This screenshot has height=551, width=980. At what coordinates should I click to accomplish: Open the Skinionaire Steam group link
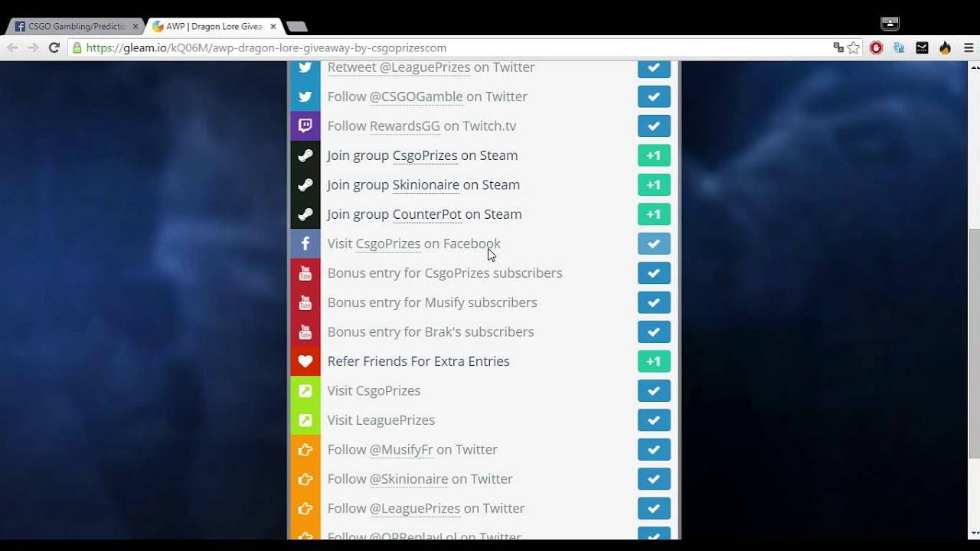click(426, 184)
